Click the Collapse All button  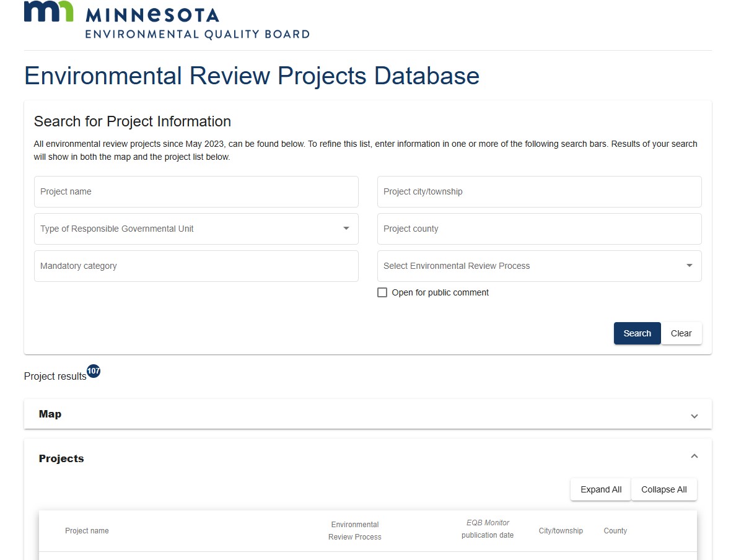pos(664,489)
